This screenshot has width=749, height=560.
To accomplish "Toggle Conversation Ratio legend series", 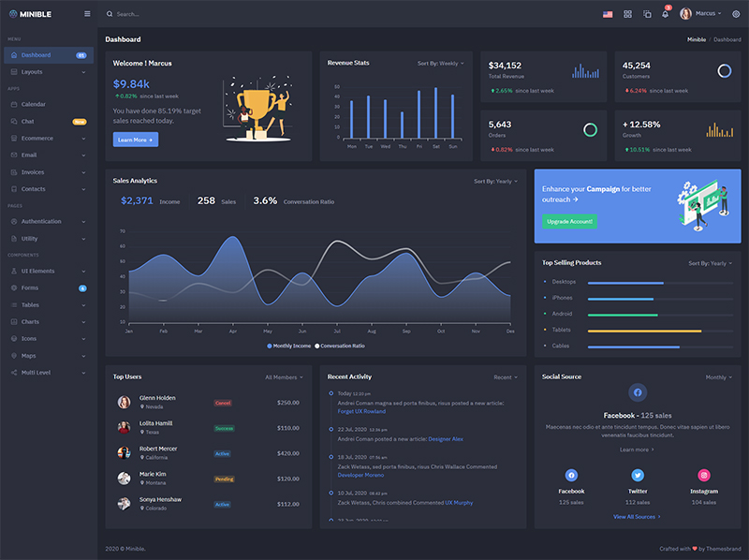I will coord(340,346).
